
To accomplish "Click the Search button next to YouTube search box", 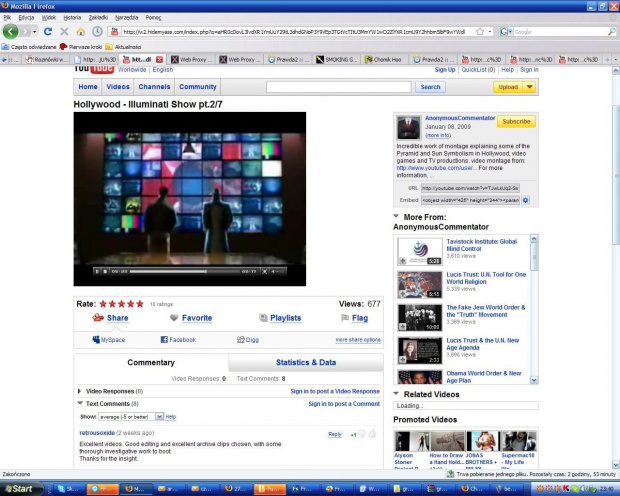I will coord(430,87).
